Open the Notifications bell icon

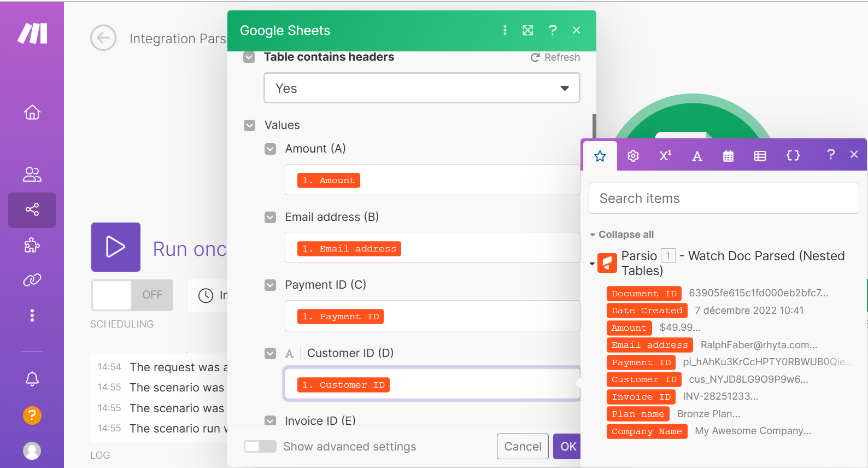click(32, 378)
